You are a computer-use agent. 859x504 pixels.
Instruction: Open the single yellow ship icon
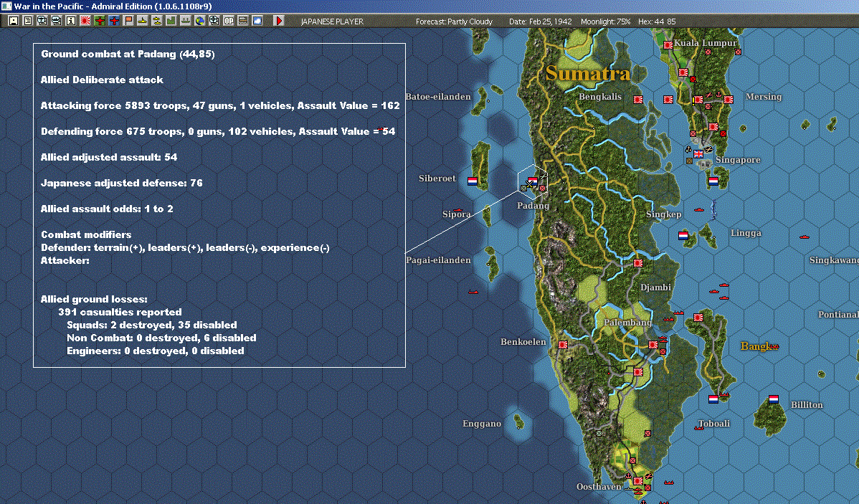click(143, 21)
